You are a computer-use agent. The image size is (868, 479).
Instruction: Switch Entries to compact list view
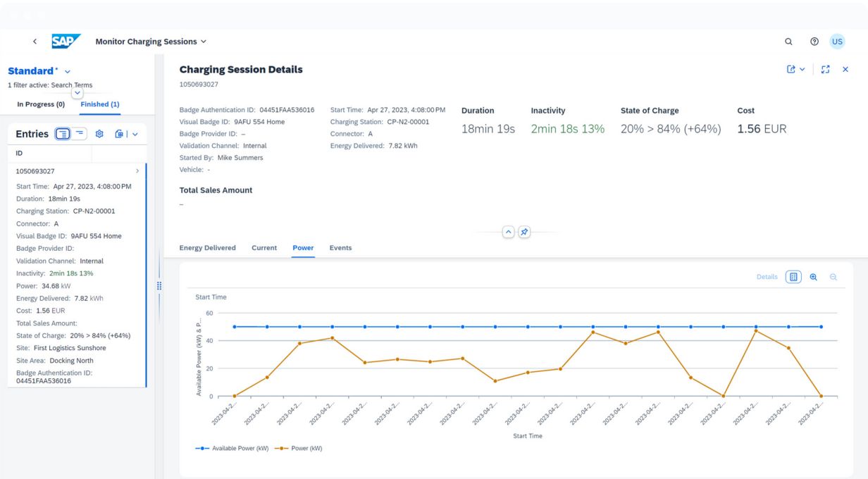(x=80, y=134)
